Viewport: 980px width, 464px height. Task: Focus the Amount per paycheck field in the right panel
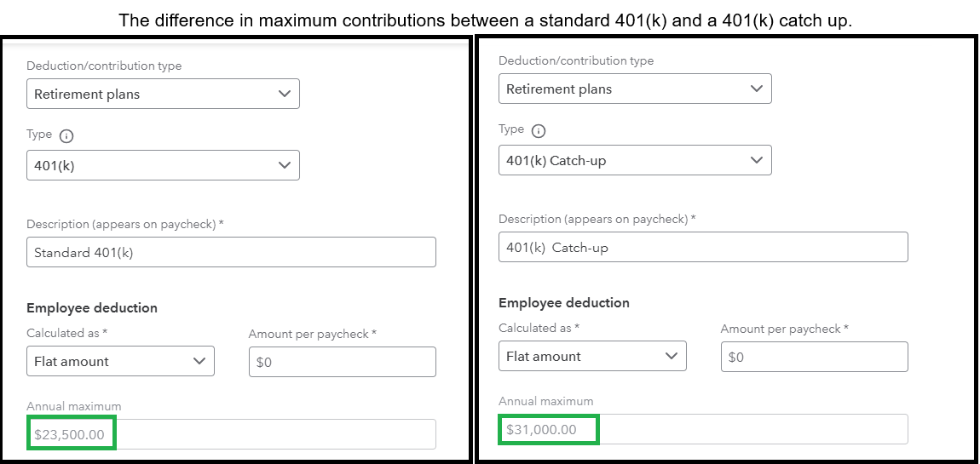(814, 357)
